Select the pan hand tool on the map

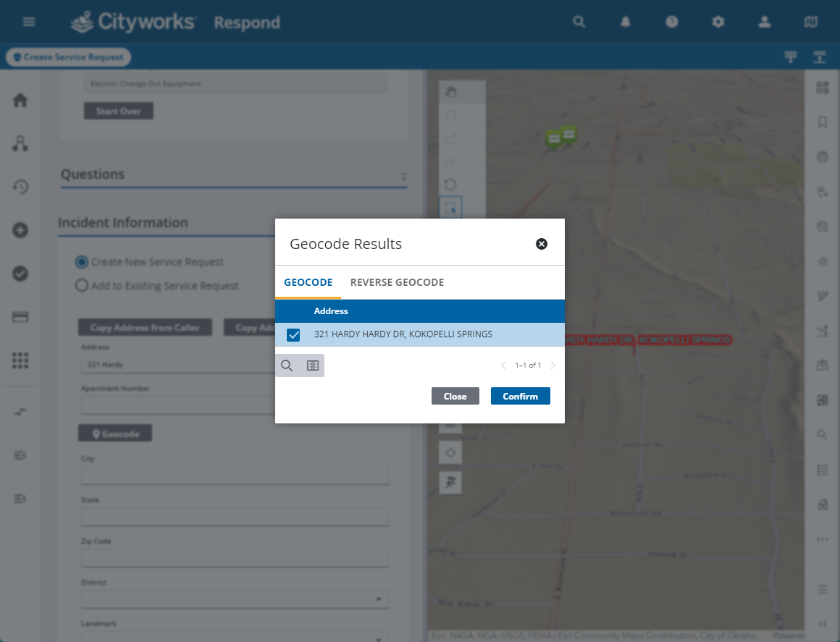(450, 92)
